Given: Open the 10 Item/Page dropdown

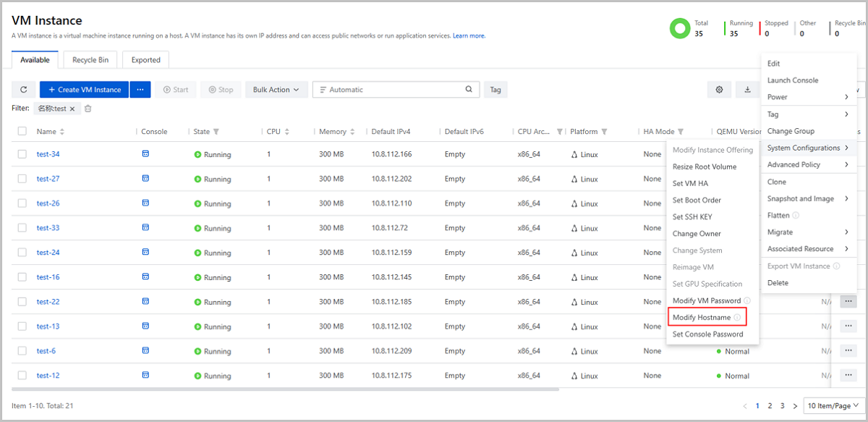Looking at the screenshot, I should 833,406.
